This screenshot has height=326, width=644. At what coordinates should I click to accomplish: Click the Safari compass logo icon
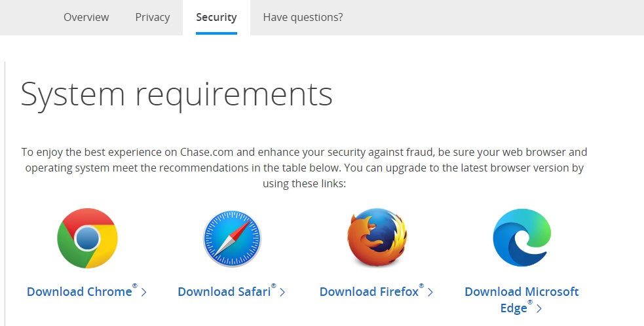(x=232, y=238)
